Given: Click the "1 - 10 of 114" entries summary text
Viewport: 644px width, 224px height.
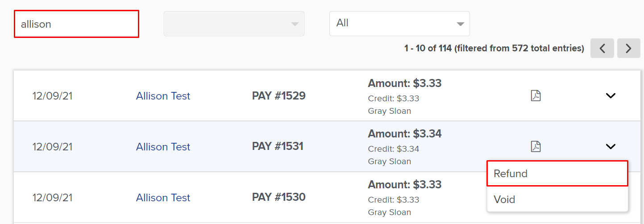Looking at the screenshot, I should pyautogui.click(x=428, y=48).
